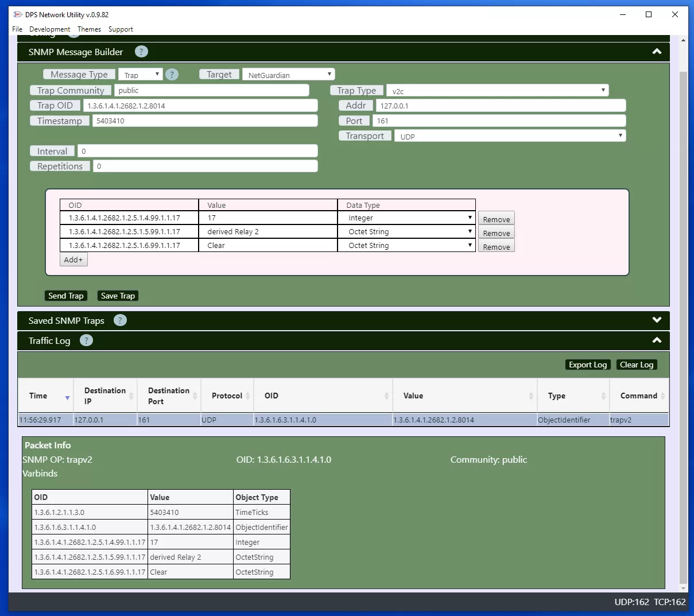Click help icon next to Traffic Log
The image size is (694, 616).
click(86, 340)
